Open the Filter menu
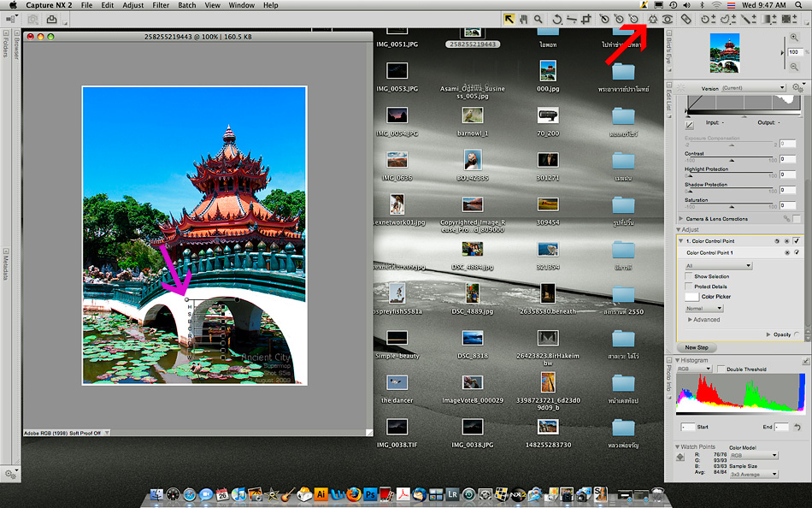Image resolution: width=812 pixels, height=508 pixels. [x=160, y=5]
